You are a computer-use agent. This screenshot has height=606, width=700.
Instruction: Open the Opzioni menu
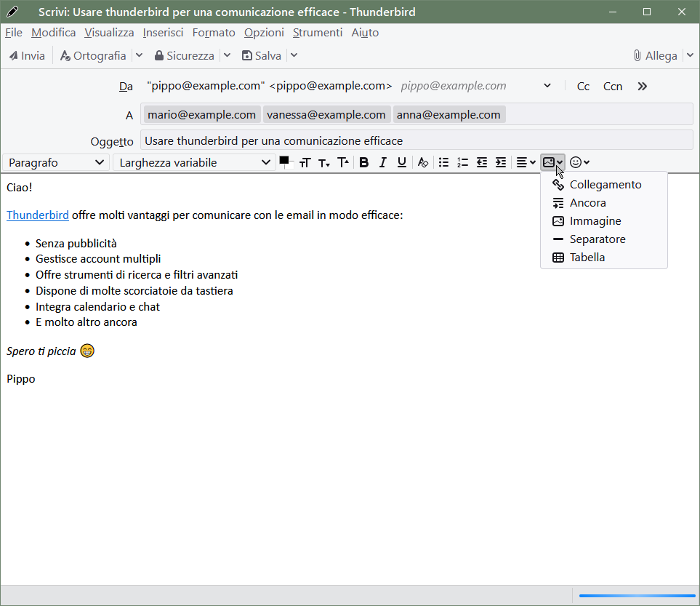click(264, 33)
